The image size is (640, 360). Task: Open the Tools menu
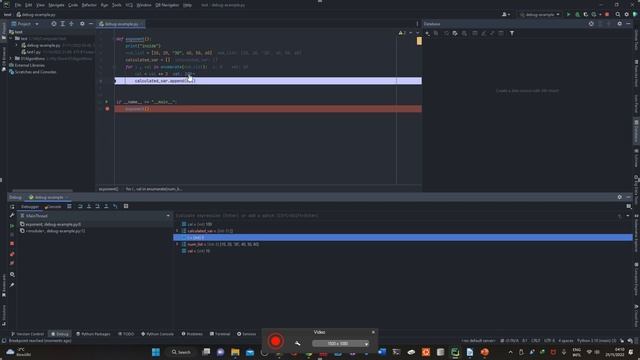coord(116,5)
